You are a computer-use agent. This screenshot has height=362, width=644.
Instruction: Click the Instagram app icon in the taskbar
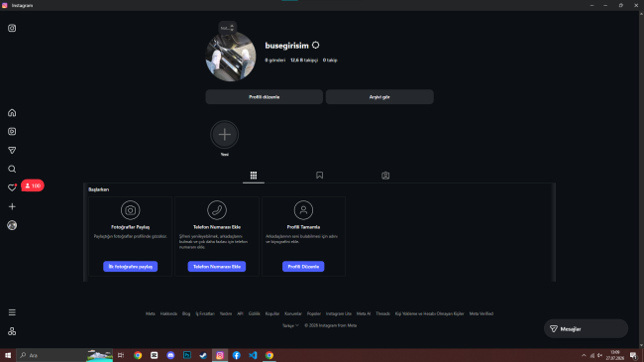[220, 355]
